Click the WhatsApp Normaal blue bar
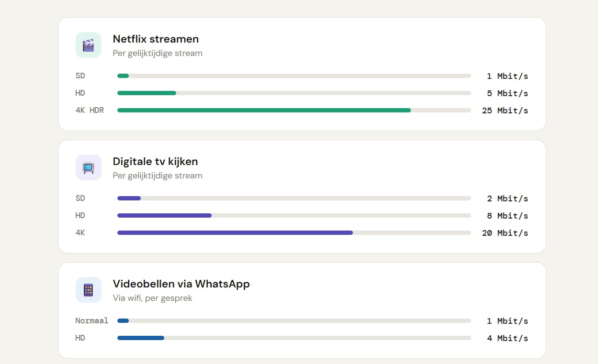This screenshot has height=364, width=598. (x=123, y=321)
